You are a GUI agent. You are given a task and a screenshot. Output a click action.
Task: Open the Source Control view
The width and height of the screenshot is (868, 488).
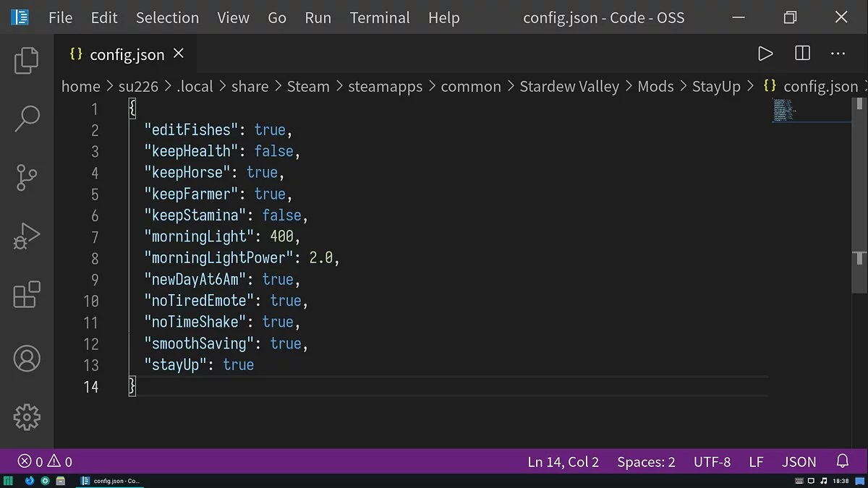27,178
